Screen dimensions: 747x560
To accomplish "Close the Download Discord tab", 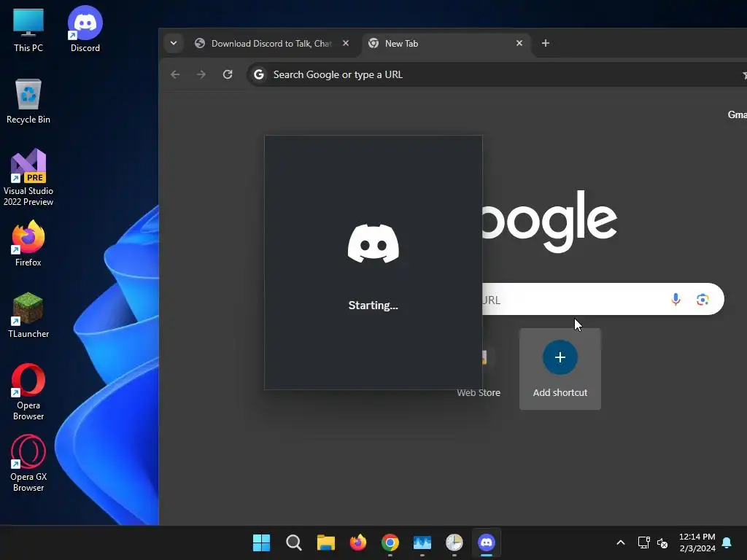I will coord(346,43).
